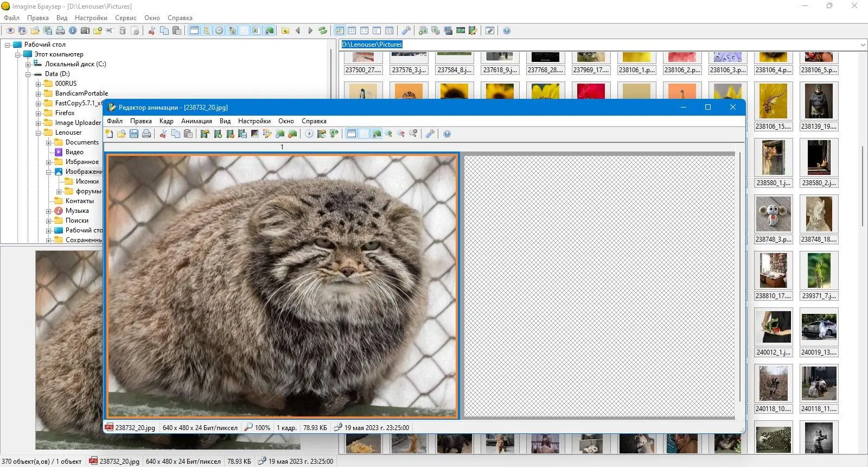Click the wrench settings icon in Animation Editor
The height and width of the screenshot is (467, 868).
[430, 134]
